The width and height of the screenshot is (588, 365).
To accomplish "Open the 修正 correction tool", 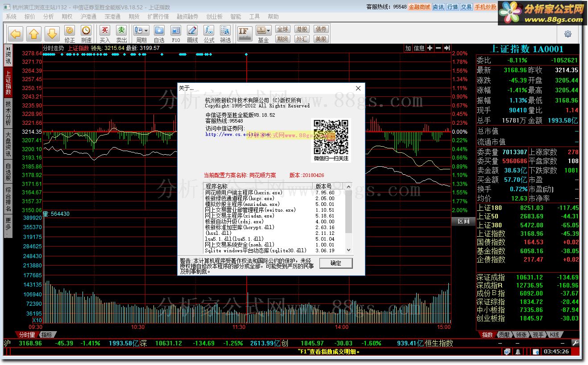I will pos(70,34).
